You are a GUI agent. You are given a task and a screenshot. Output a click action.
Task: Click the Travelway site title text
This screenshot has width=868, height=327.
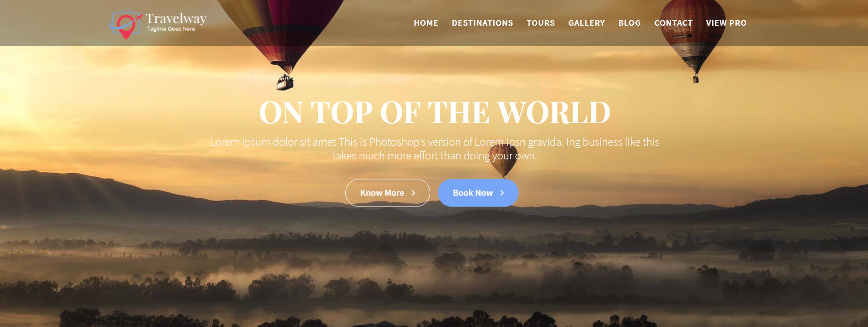[x=176, y=19]
